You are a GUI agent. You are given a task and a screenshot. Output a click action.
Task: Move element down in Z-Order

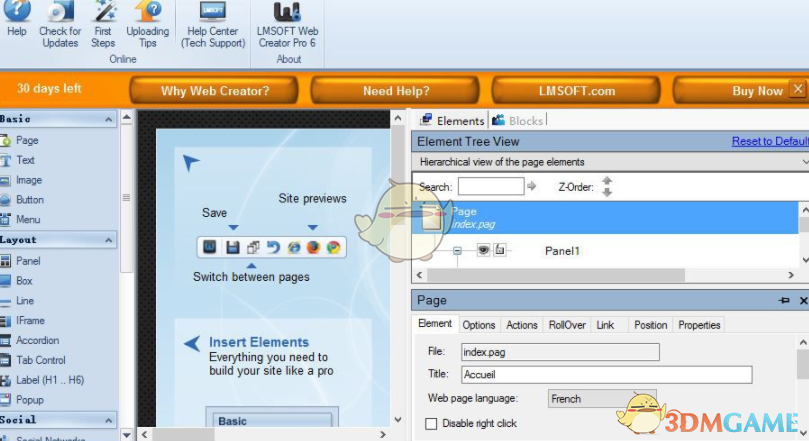coord(607,192)
